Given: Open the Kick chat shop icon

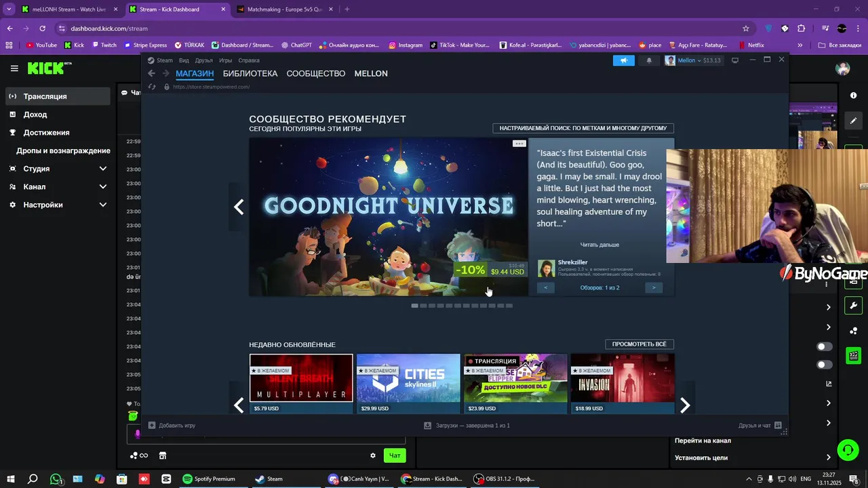Looking at the screenshot, I should (x=163, y=455).
